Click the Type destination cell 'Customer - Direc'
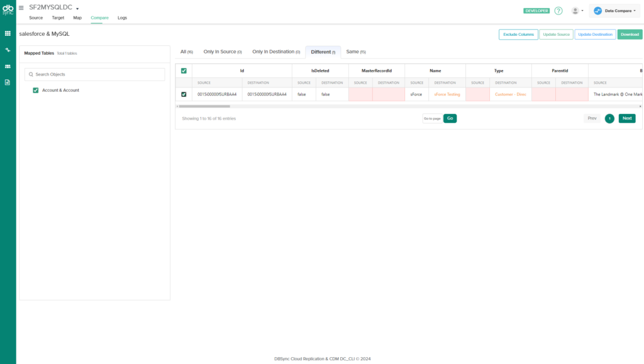The width and height of the screenshot is (644, 364). 511,94
